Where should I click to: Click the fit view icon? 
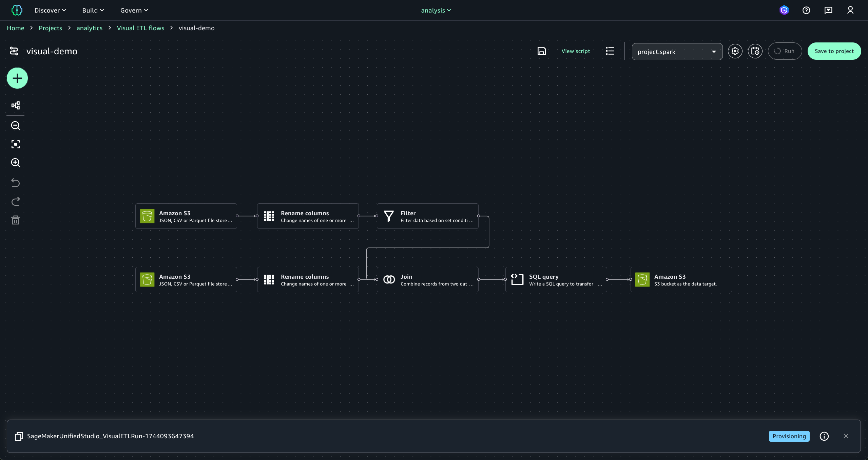[x=16, y=144]
